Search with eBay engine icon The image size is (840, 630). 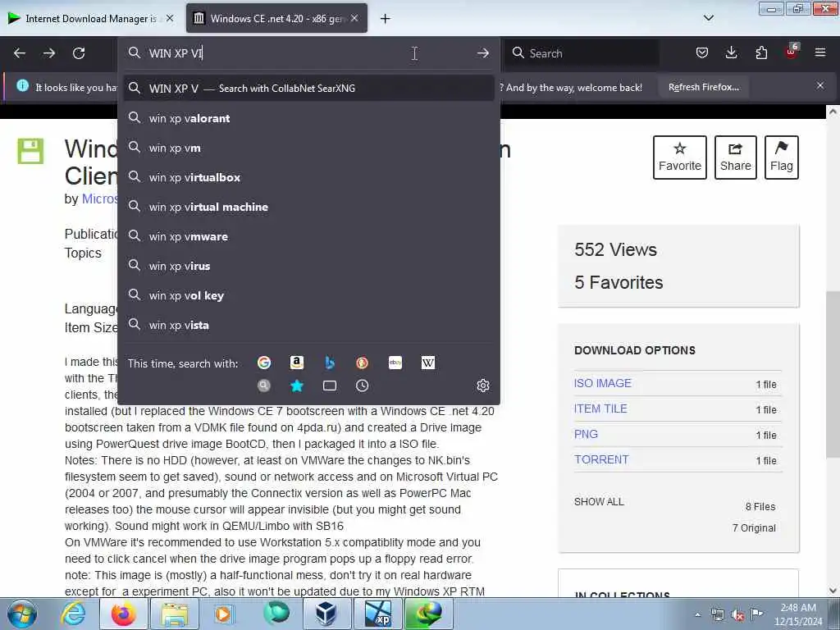[395, 363]
